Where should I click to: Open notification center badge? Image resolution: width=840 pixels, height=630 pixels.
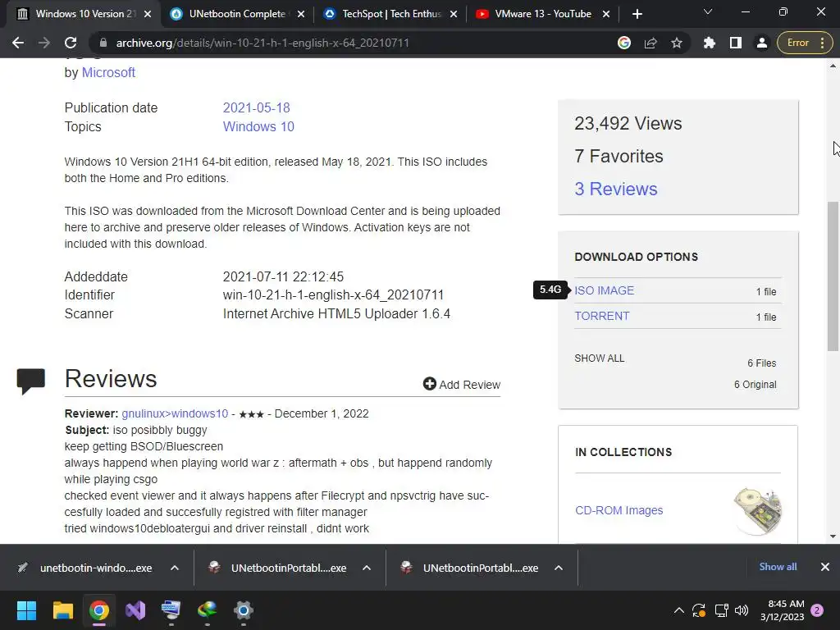817,610
